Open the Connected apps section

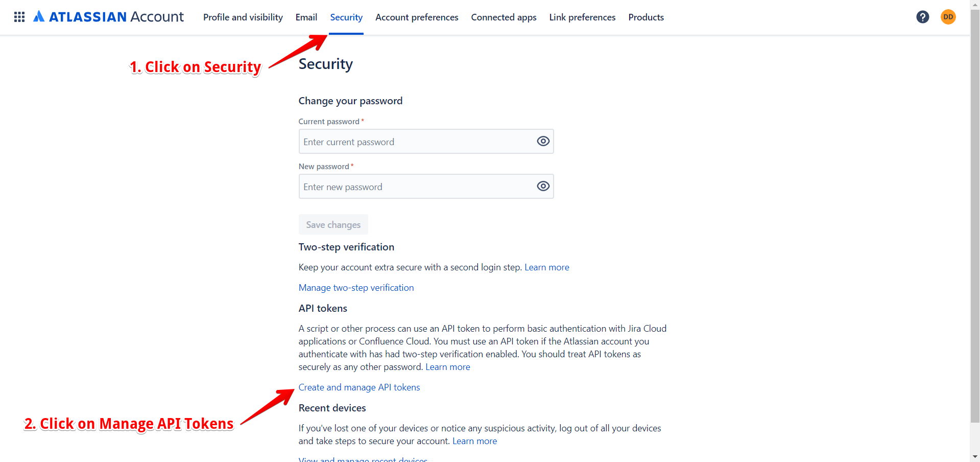tap(504, 17)
